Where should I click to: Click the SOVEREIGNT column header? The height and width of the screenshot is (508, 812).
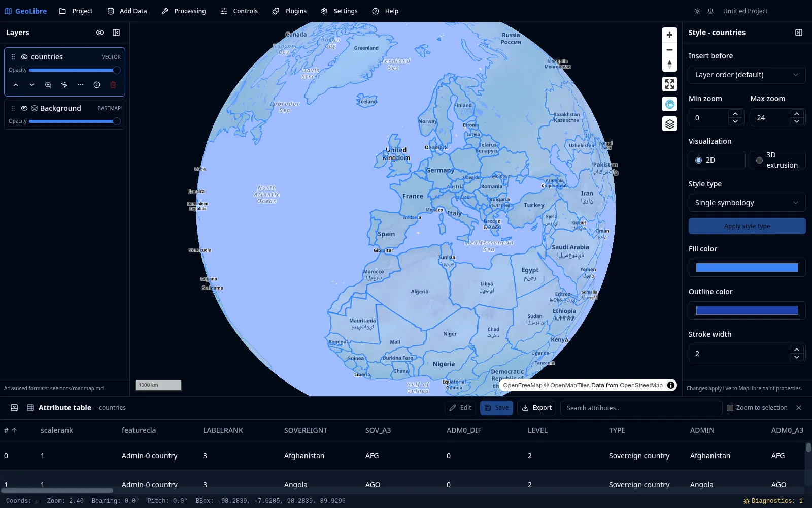(x=306, y=430)
